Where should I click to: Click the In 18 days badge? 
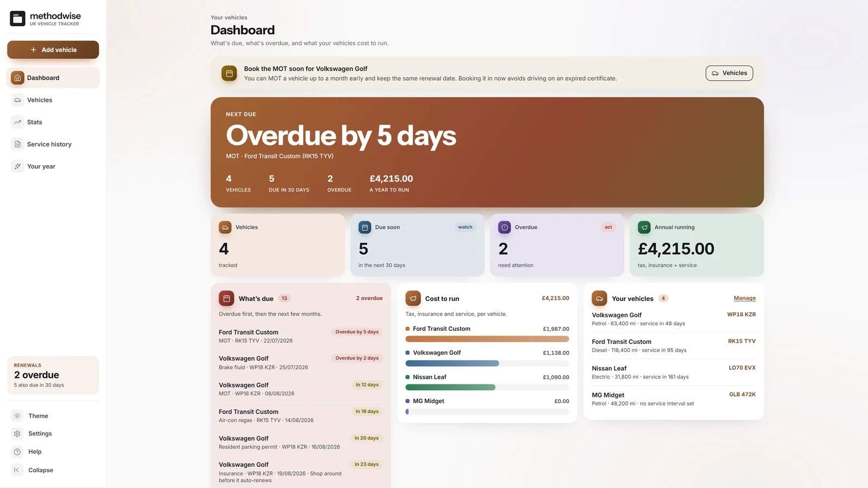367,411
